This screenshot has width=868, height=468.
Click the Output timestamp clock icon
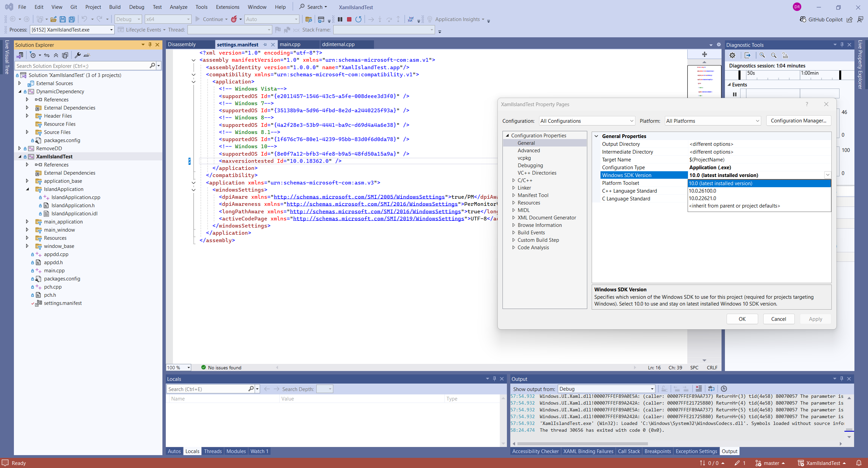[724, 389]
